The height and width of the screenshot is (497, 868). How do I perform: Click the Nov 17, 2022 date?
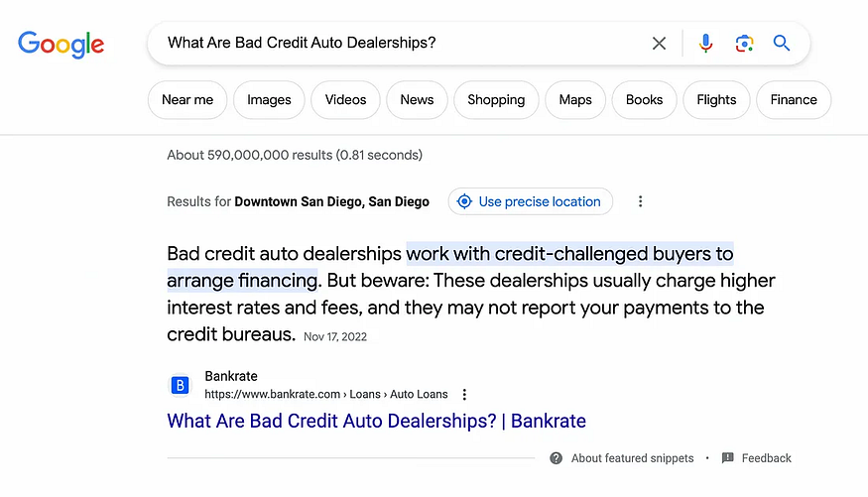(335, 336)
